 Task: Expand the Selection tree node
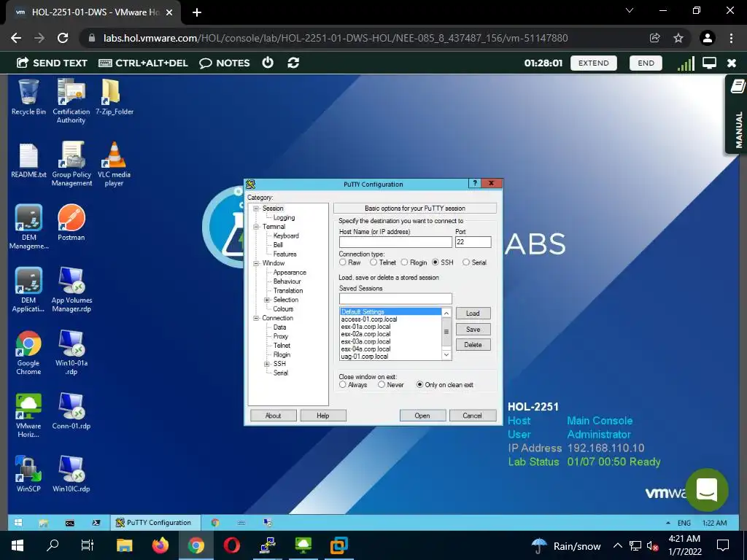click(x=267, y=300)
